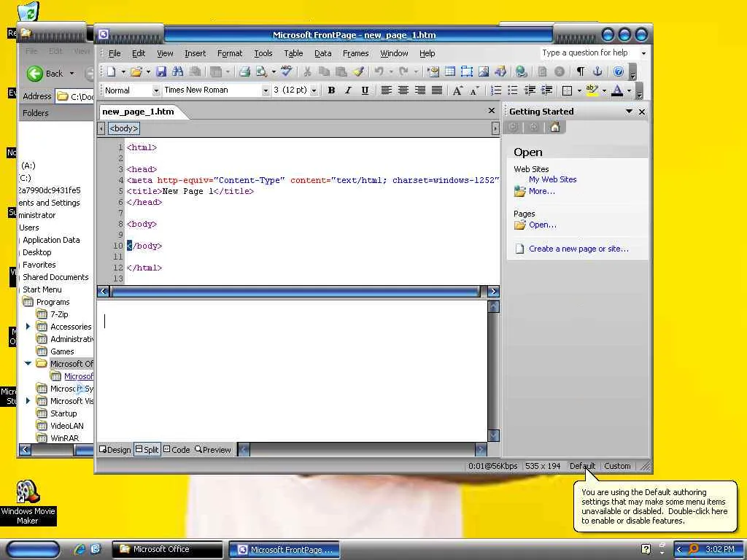
Task: Select the new_page_1.htm document tab
Action: coord(138,112)
